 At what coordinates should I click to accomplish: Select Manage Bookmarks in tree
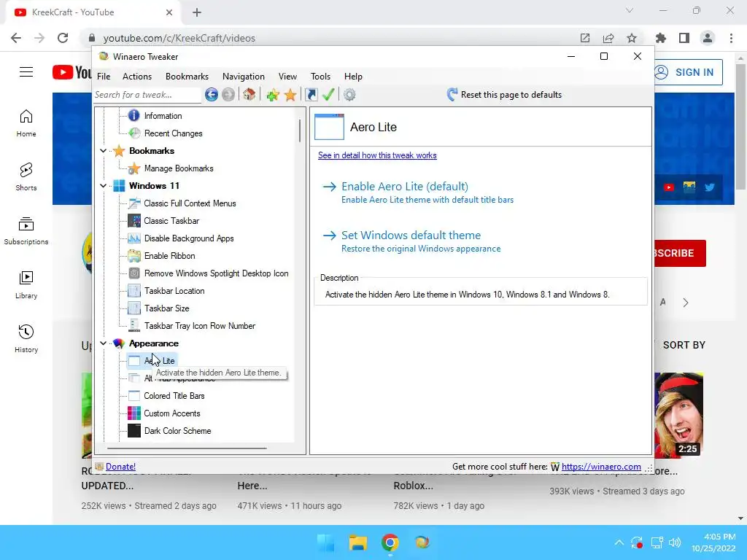[x=179, y=168]
